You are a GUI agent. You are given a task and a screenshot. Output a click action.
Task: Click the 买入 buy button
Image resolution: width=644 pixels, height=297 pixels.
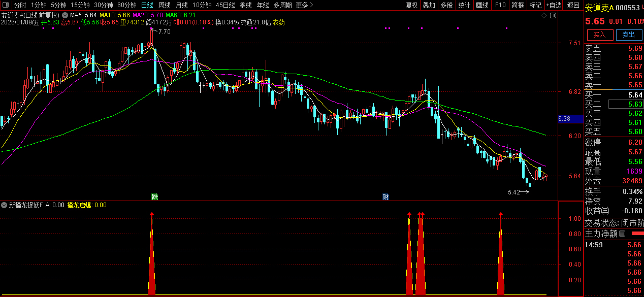point(600,35)
